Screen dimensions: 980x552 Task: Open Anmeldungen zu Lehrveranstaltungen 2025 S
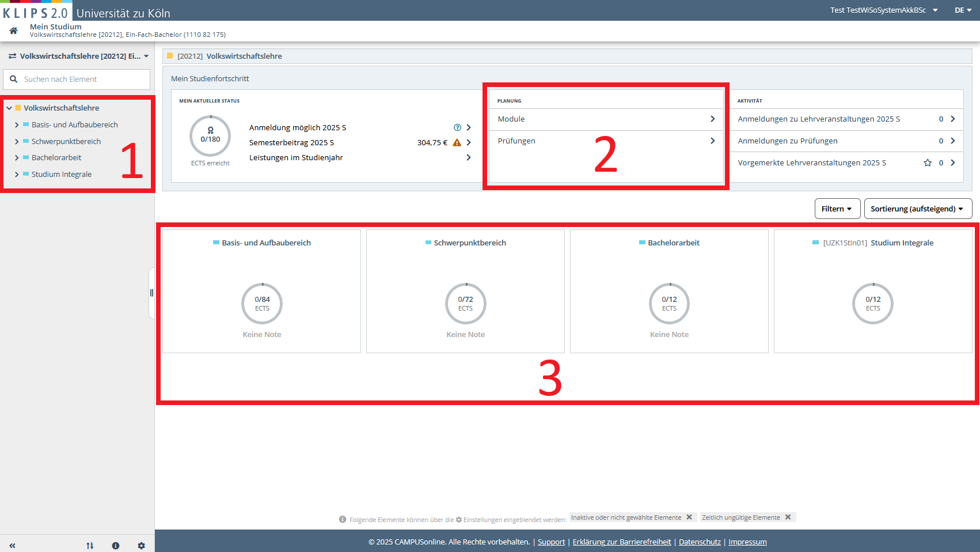pos(846,119)
